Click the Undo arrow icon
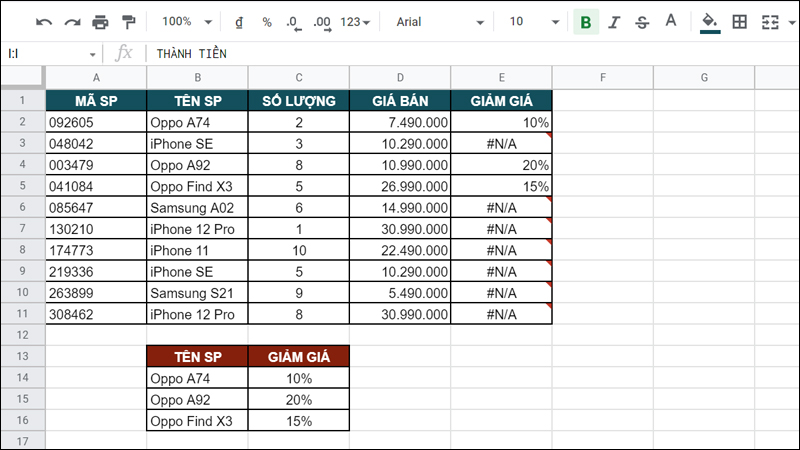This screenshot has width=800, height=450. [x=44, y=22]
